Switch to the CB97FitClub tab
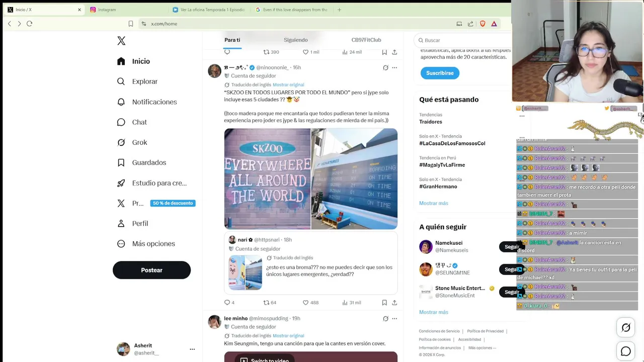This screenshot has height=362, width=644. point(366,40)
